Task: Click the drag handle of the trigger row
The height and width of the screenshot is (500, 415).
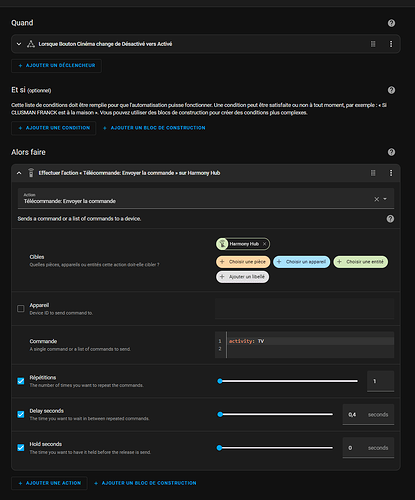Action: 373,44
